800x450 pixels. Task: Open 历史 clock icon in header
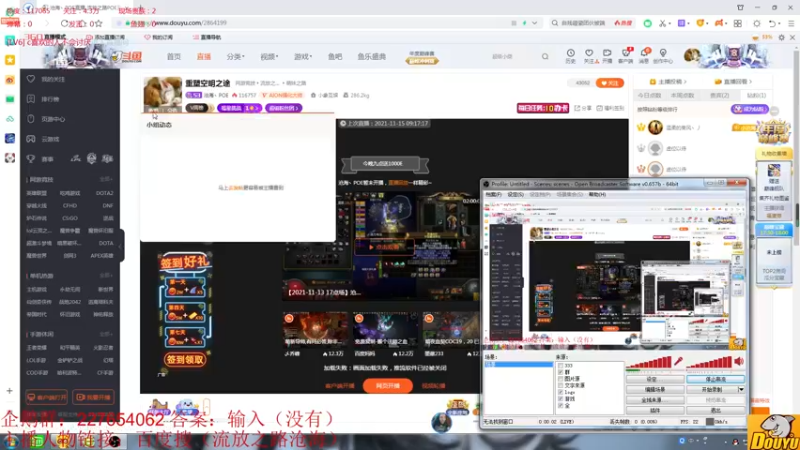point(570,53)
